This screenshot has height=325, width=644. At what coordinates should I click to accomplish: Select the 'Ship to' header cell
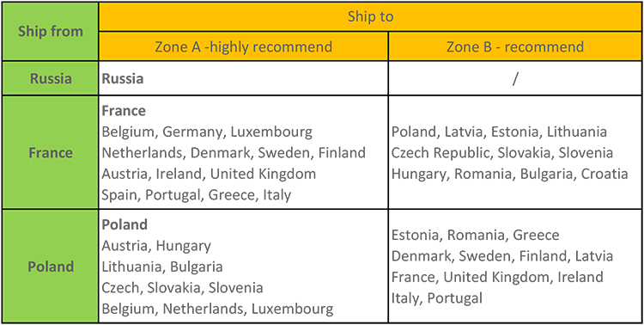click(370, 16)
